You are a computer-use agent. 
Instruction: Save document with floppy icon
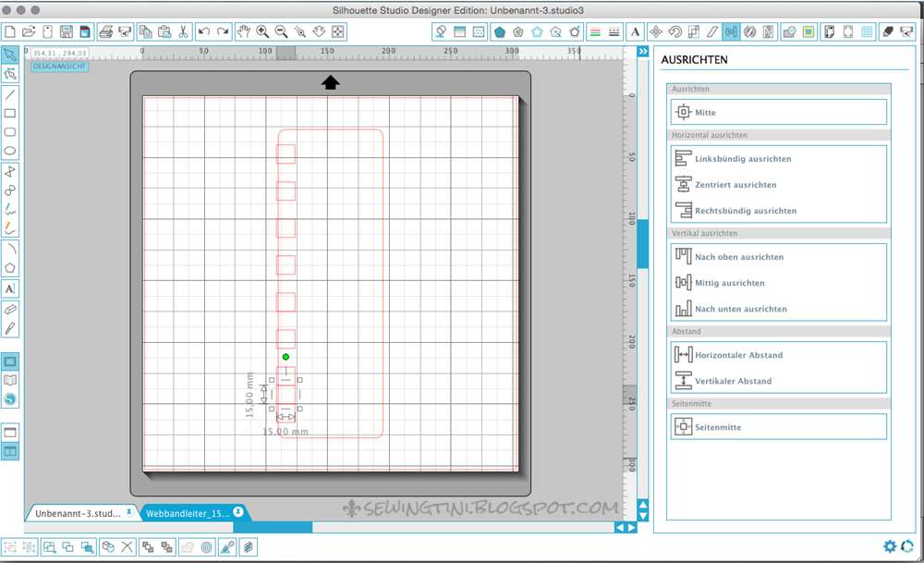click(x=66, y=31)
